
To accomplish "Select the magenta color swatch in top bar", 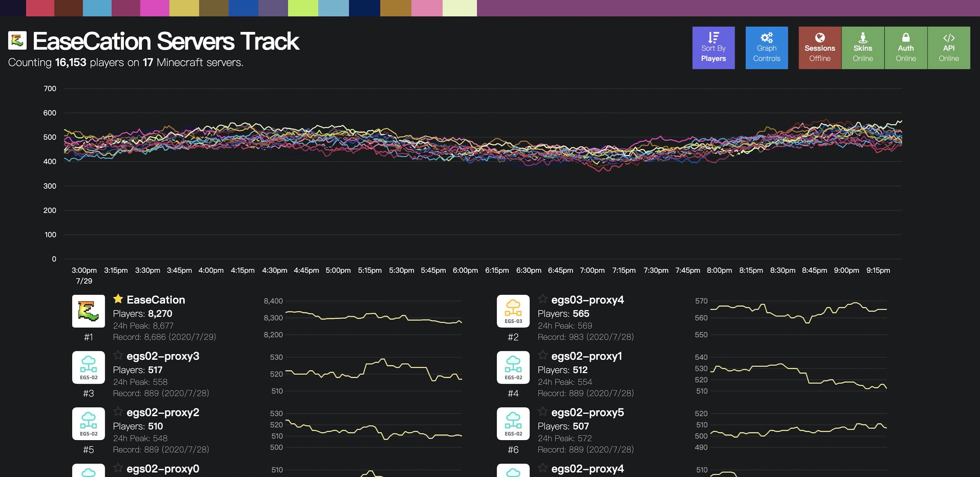I will pyautogui.click(x=154, y=8).
